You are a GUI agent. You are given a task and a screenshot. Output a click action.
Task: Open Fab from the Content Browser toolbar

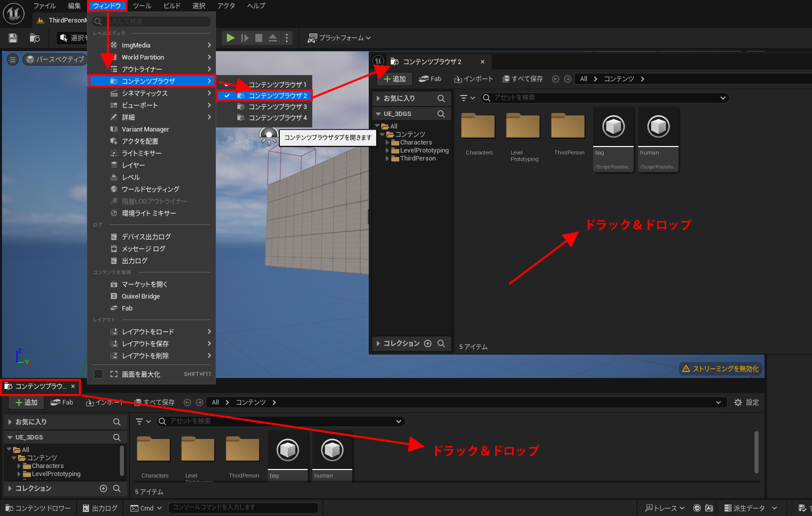62,402
